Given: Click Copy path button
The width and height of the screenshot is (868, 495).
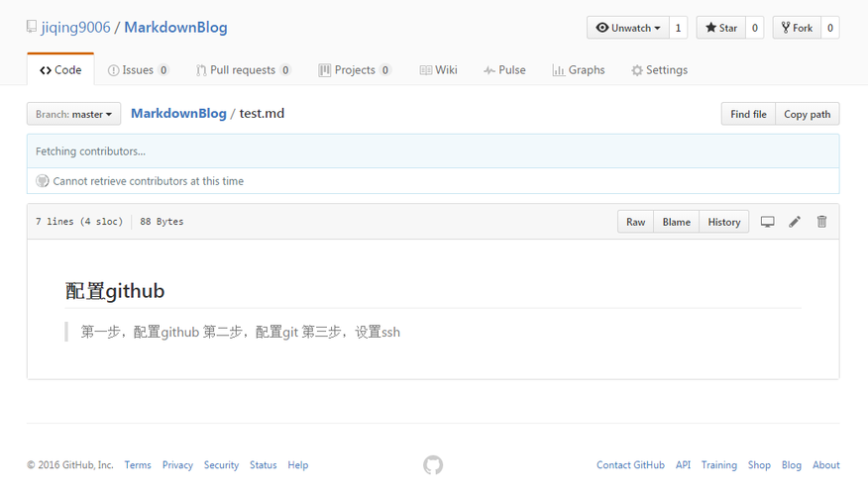Looking at the screenshot, I should coord(808,114).
